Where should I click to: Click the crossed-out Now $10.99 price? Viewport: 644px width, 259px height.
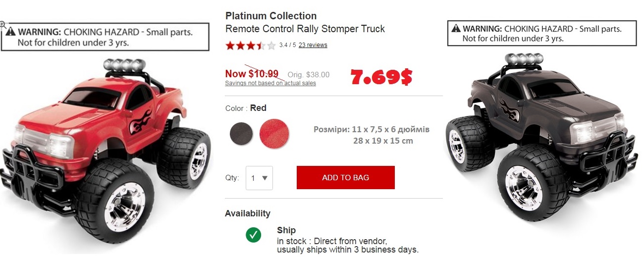pos(252,74)
